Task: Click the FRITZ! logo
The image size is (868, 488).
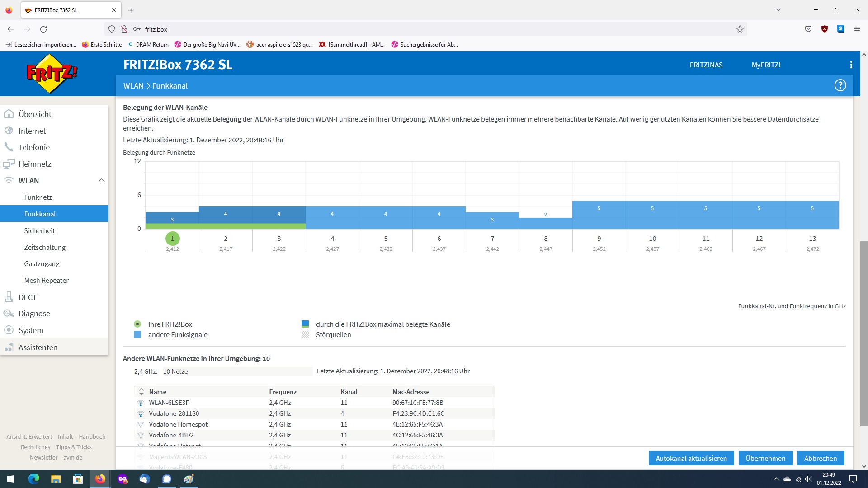Action: pyautogui.click(x=52, y=73)
